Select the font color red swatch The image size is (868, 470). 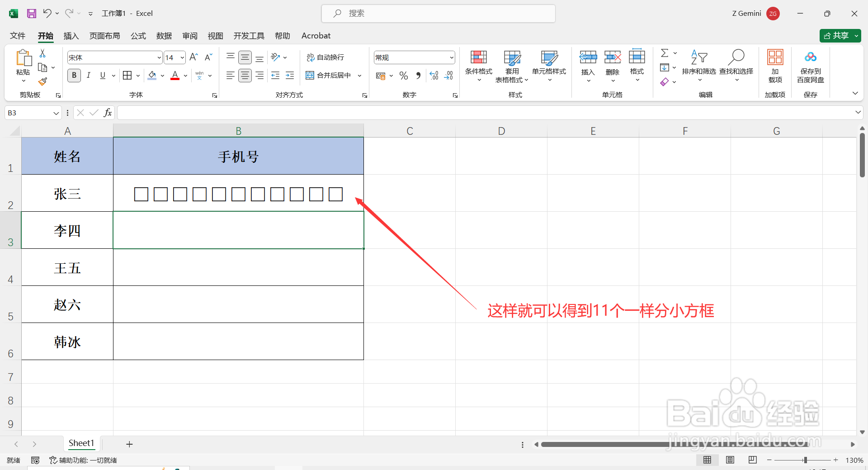(175, 77)
